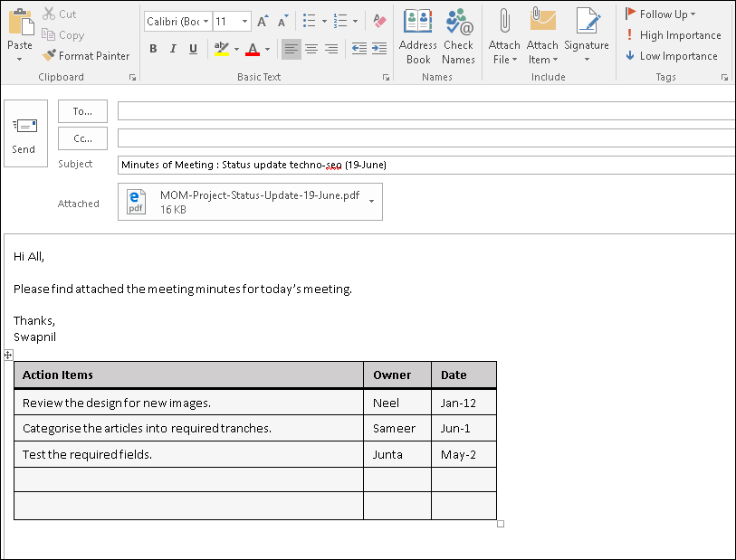Increase the indent
The image size is (736, 560).
(379, 49)
